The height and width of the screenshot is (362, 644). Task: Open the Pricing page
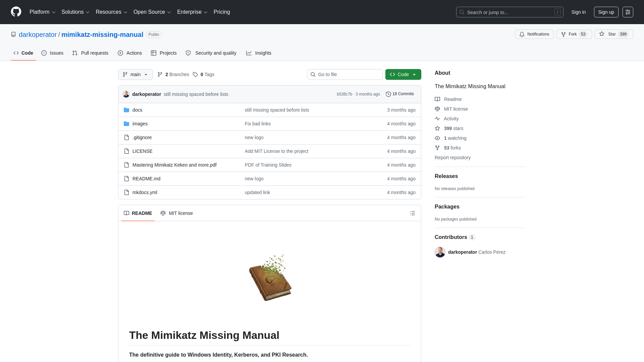point(222,12)
